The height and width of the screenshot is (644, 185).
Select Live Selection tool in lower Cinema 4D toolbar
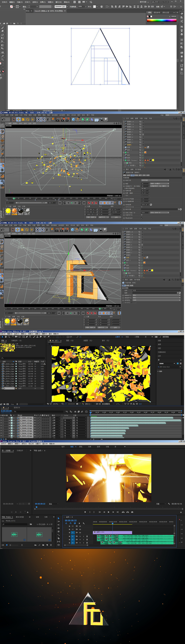13,230
